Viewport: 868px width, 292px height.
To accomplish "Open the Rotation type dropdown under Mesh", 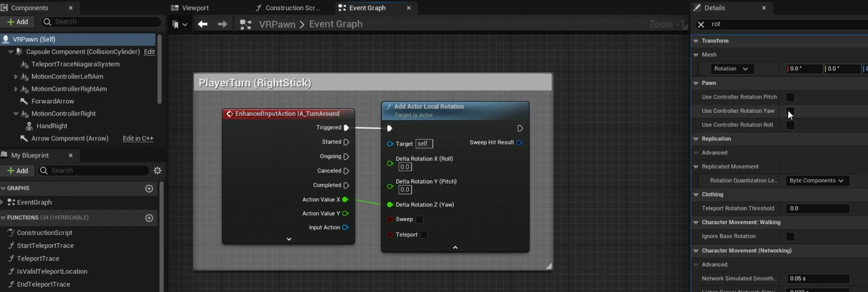I will click(731, 69).
